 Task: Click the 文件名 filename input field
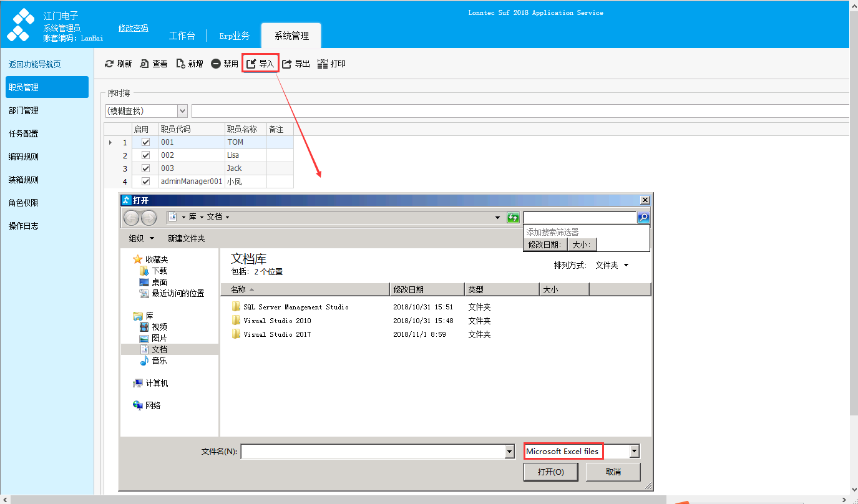tap(373, 451)
